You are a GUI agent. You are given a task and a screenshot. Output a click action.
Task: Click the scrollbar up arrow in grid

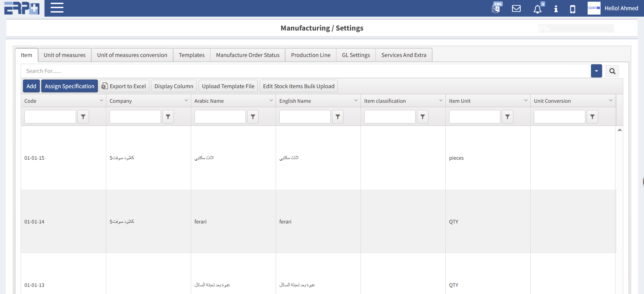pos(620,130)
